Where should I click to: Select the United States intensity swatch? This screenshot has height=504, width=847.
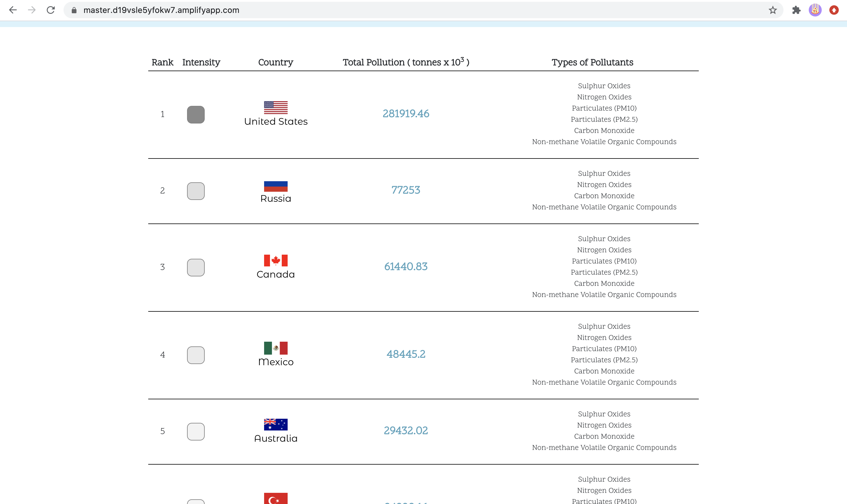[x=196, y=114]
